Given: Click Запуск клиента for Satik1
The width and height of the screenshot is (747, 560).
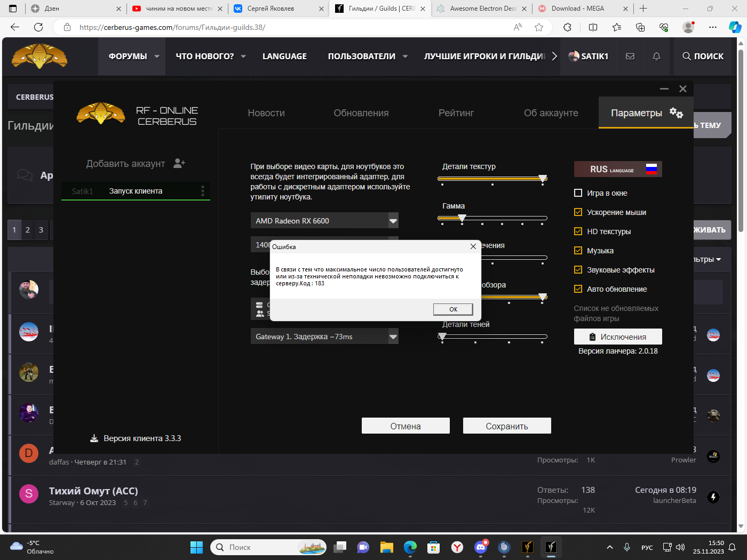Looking at the screenshot, I should 136,191.
